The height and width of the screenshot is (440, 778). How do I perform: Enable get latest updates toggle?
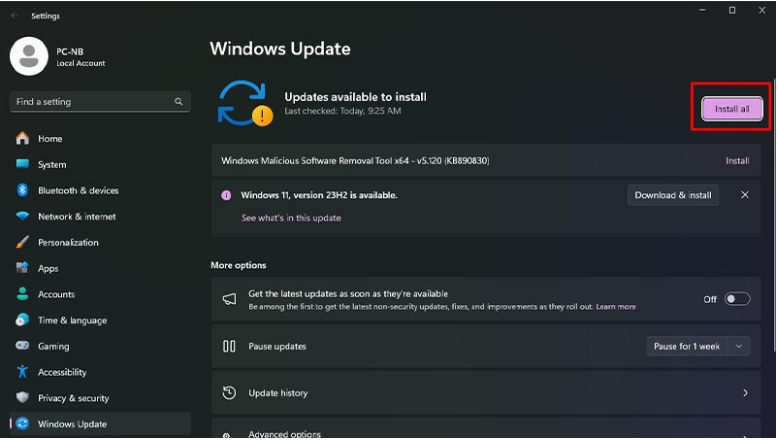tap(737, 299)
